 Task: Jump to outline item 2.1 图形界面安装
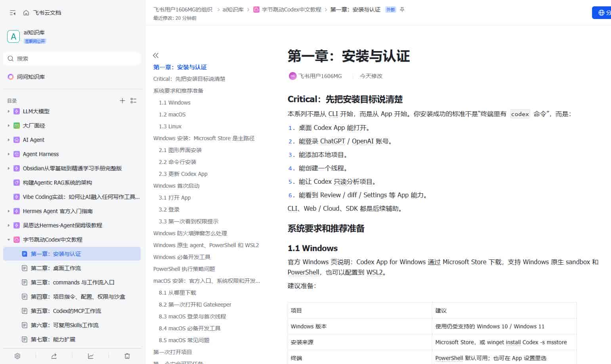click(180, 150)
